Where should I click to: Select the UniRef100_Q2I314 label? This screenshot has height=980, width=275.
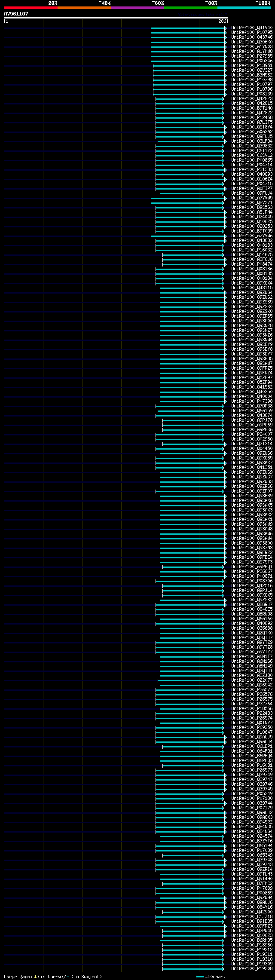point(252,444)
